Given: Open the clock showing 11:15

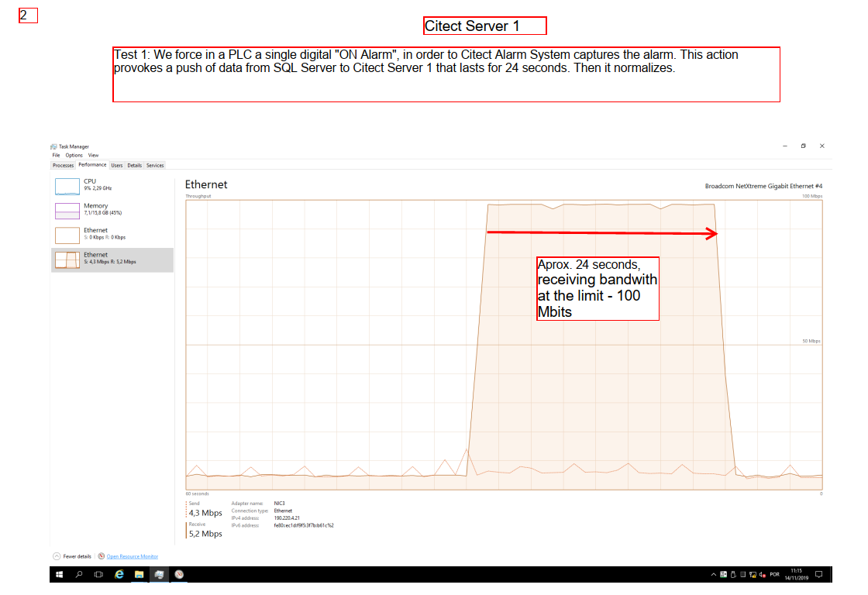Looking at the screenshot, I should [797, 575].
